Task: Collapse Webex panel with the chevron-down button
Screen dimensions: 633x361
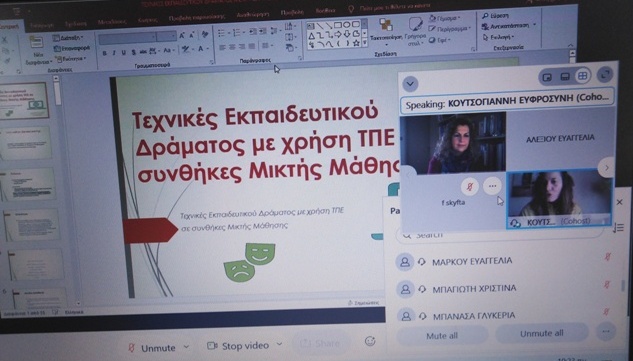Action: (410, 84)
